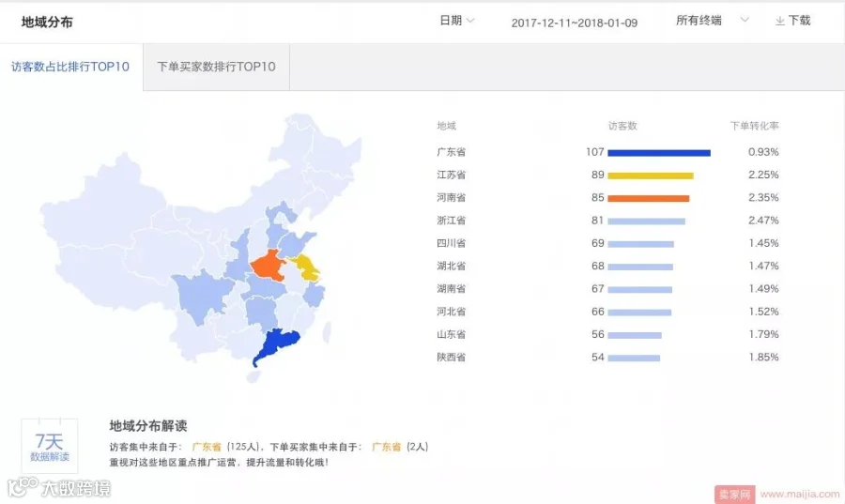Click the conversion rate 1.85%
The width and height of the screenshot is (845, 504).
[x=763, y=357]
